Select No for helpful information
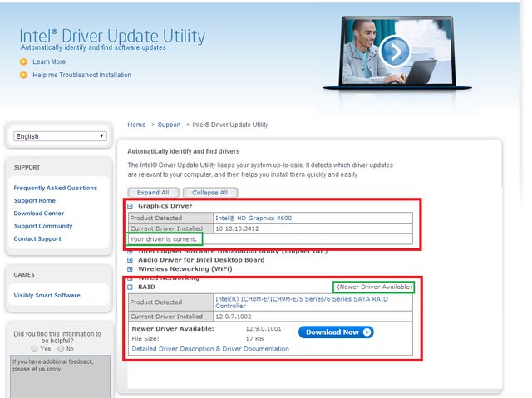Screen dimensions: 532x398 tap(61, 349)
